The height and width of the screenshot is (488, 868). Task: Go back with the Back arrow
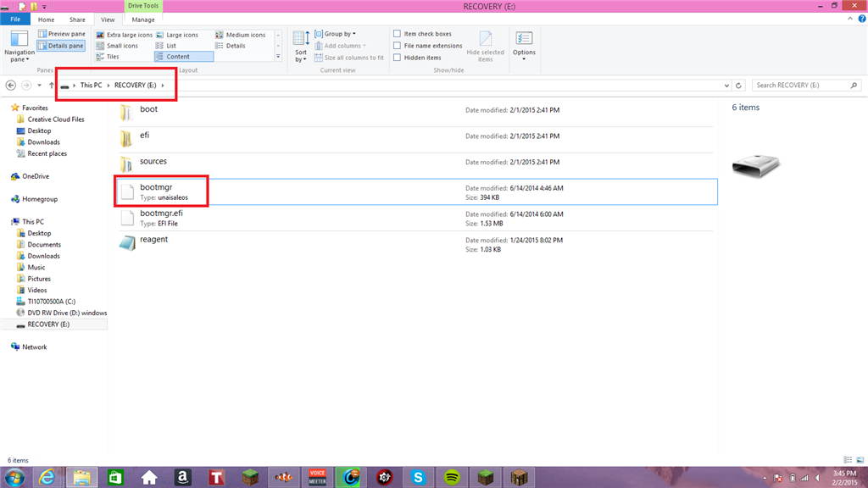(10, 86)
